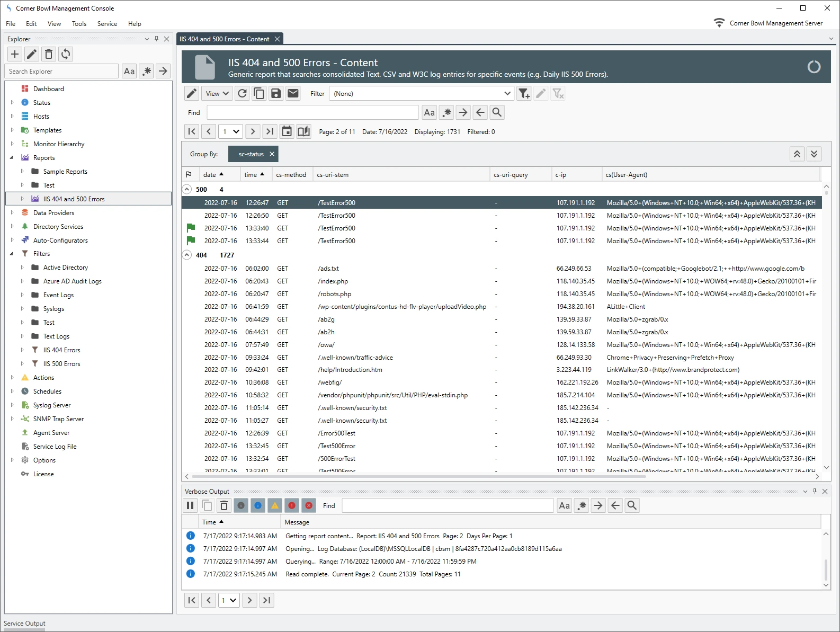Click the collapse all groups button
This screenshot has width=840, height=632.
point(797,154)
